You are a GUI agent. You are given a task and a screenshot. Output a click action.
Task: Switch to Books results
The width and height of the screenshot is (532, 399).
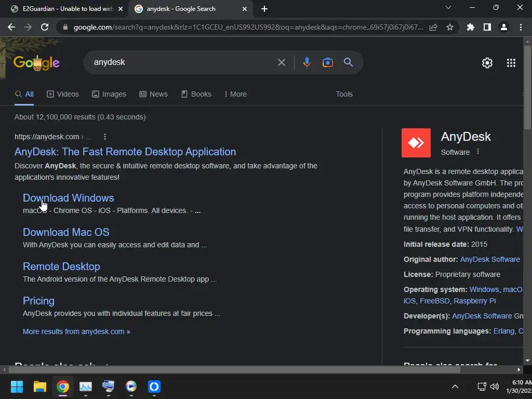pos(196,95)
